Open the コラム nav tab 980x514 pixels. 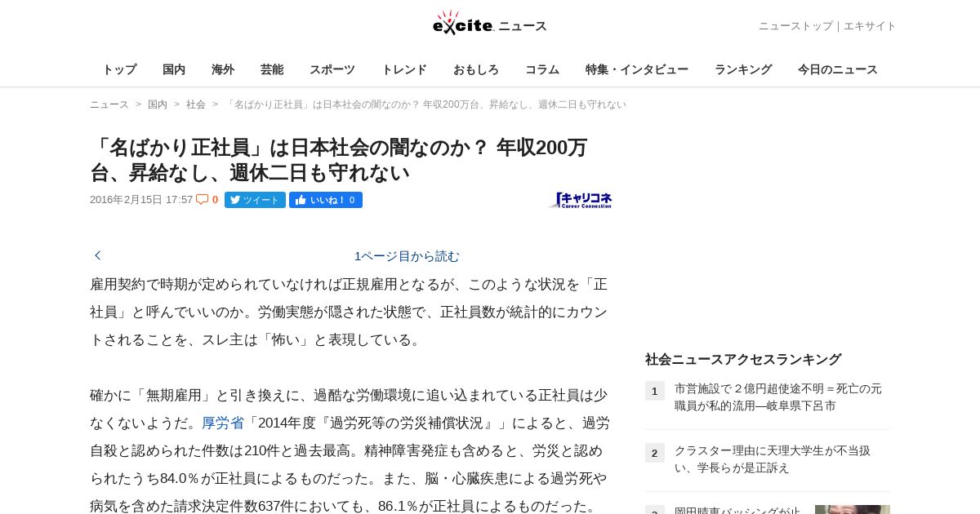tap(542, 69)
